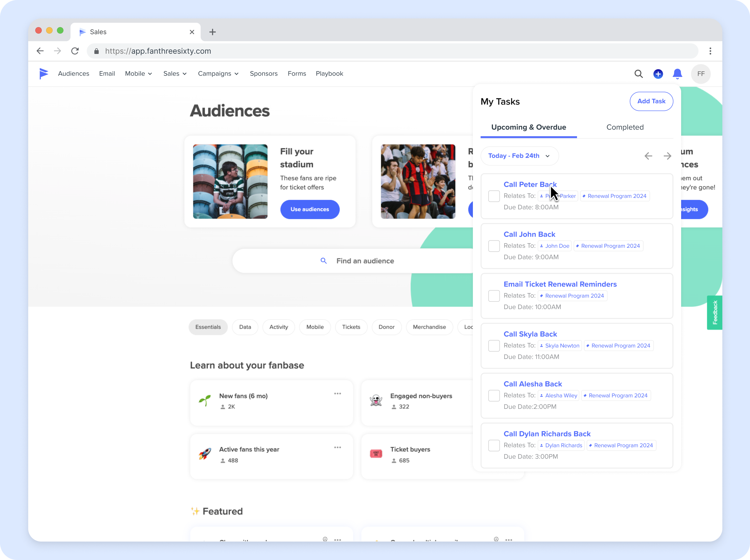Reload the page with browser refresh icon
This screenshot has height=560, width=750.
point(75,51)
